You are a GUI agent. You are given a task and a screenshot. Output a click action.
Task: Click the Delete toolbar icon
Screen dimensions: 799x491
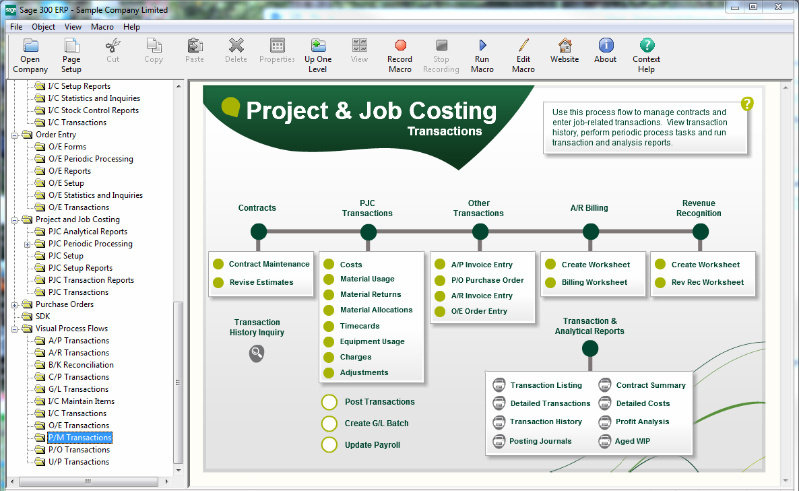pos(236,46)
